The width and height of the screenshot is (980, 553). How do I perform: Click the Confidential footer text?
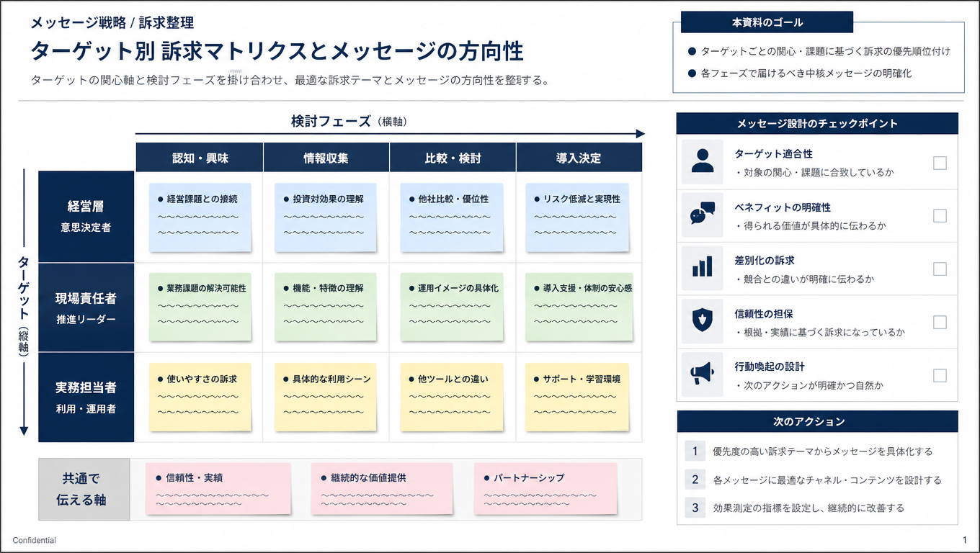(34, 540)
